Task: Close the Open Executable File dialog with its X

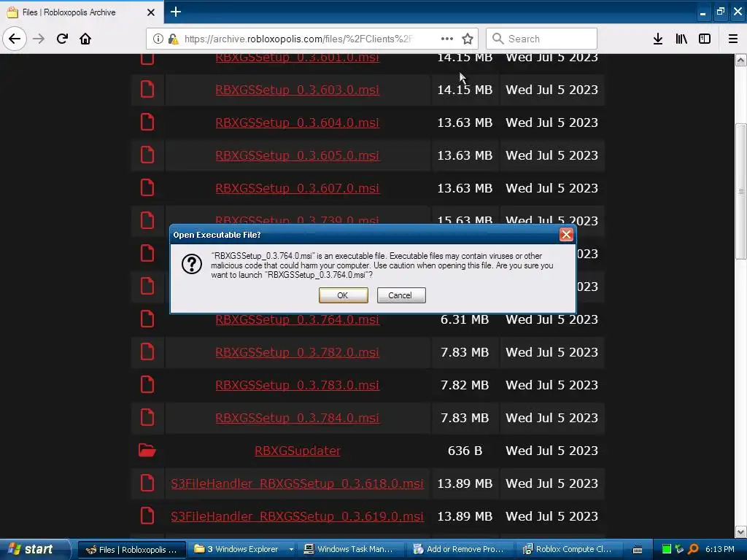Action: point(566,234)
